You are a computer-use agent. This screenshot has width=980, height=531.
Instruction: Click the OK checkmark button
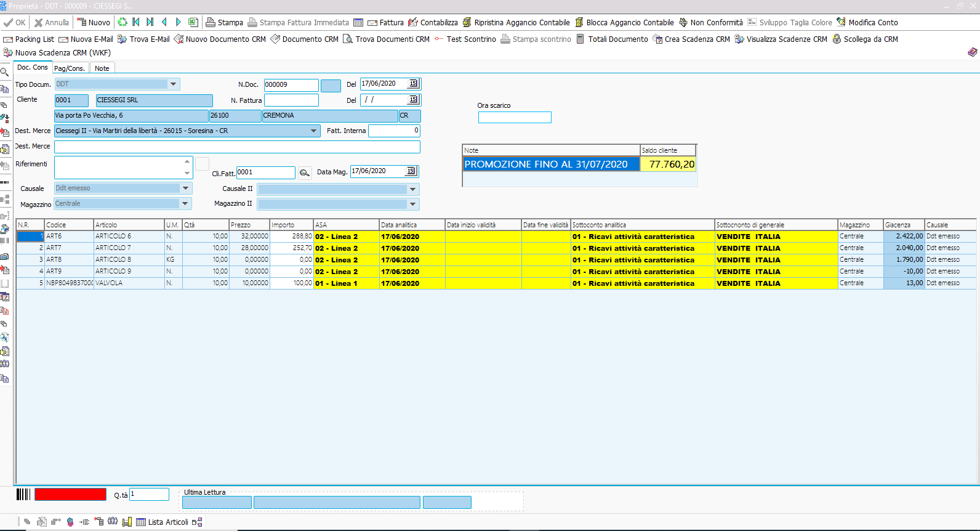tap(15, 22)
